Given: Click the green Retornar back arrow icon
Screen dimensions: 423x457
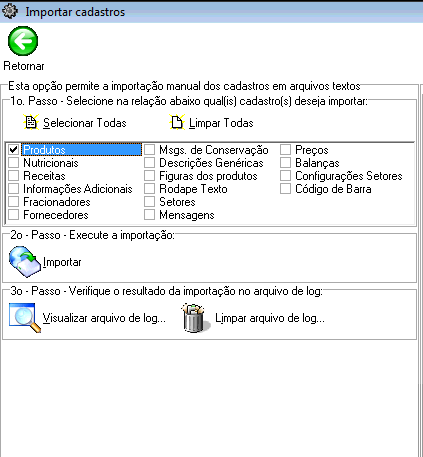Looking at the screenshot, I should [23, 41].
